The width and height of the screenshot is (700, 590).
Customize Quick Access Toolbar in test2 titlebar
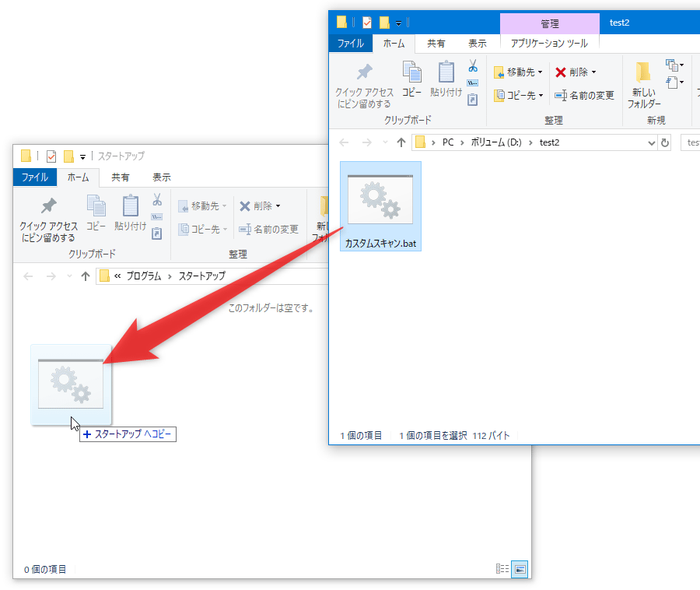tap(399, 23)
